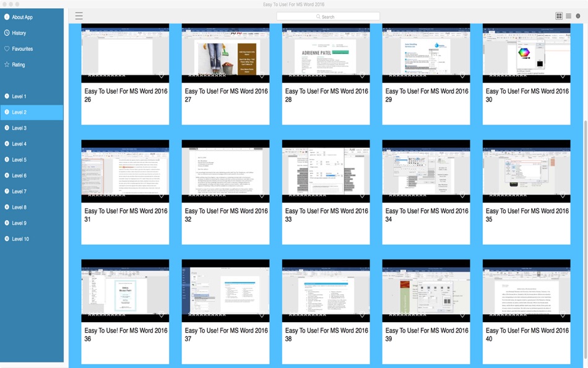Open lesson 36 invitation thumbnail

coord(125,291)
